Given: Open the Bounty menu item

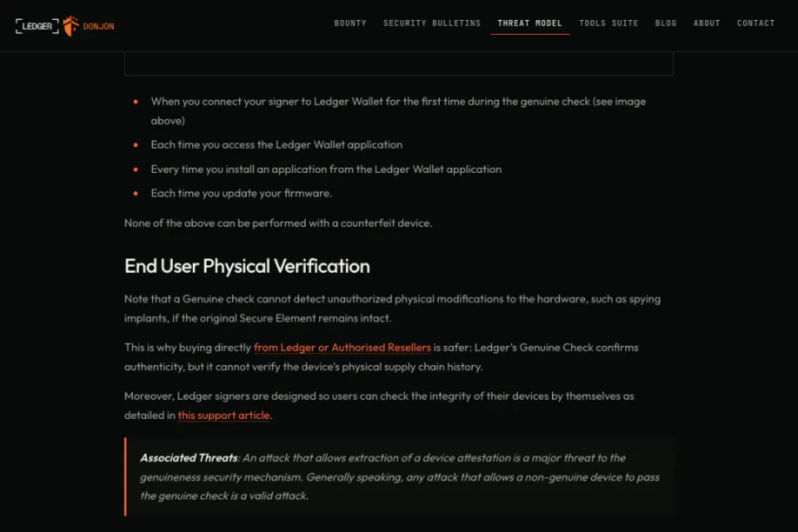Looking at the screenshot, I should tap(350, 23).
